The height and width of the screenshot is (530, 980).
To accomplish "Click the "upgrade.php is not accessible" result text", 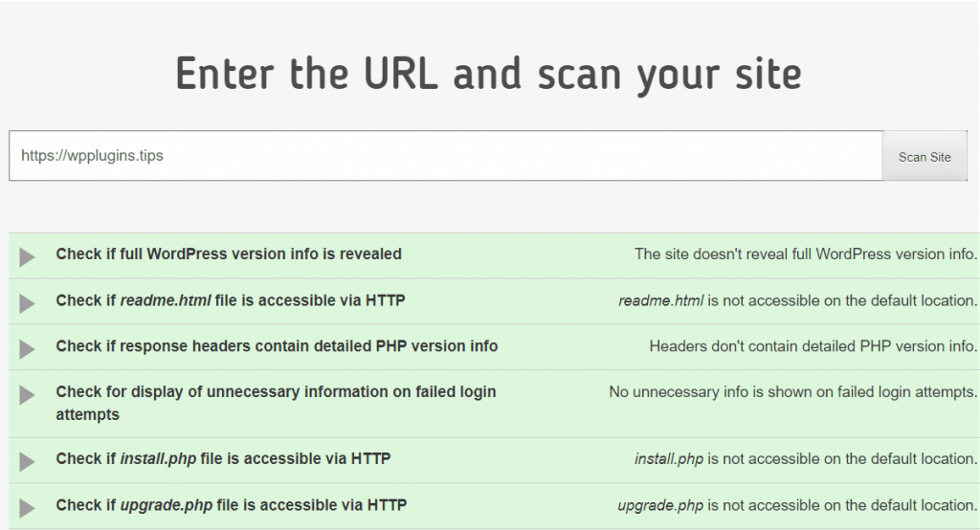I will 797,505.
